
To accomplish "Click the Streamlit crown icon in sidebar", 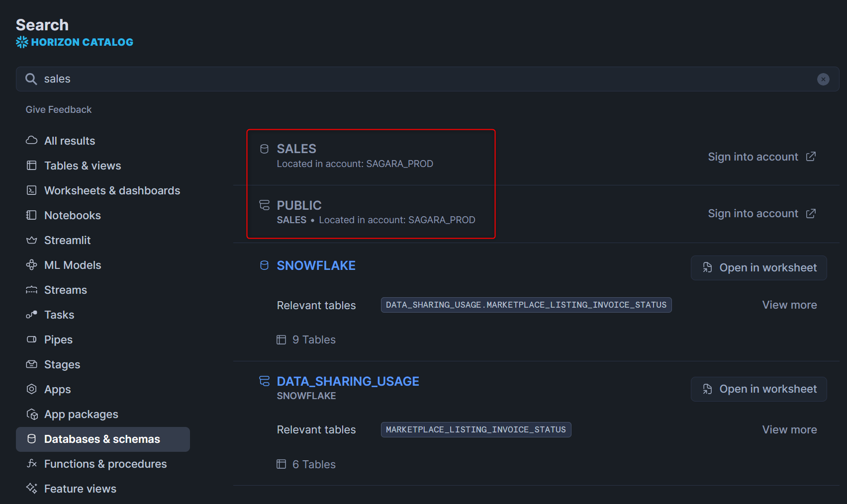I will pos(32,240).
